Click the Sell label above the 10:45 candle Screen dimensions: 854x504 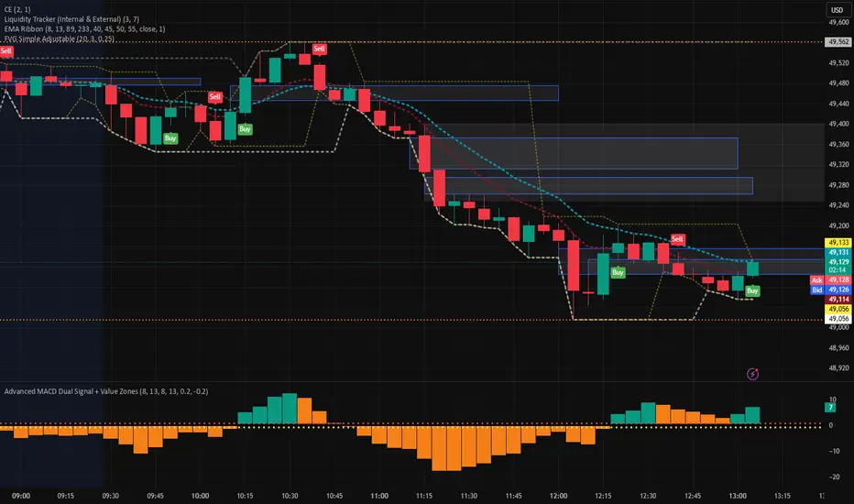coord(319,49)
